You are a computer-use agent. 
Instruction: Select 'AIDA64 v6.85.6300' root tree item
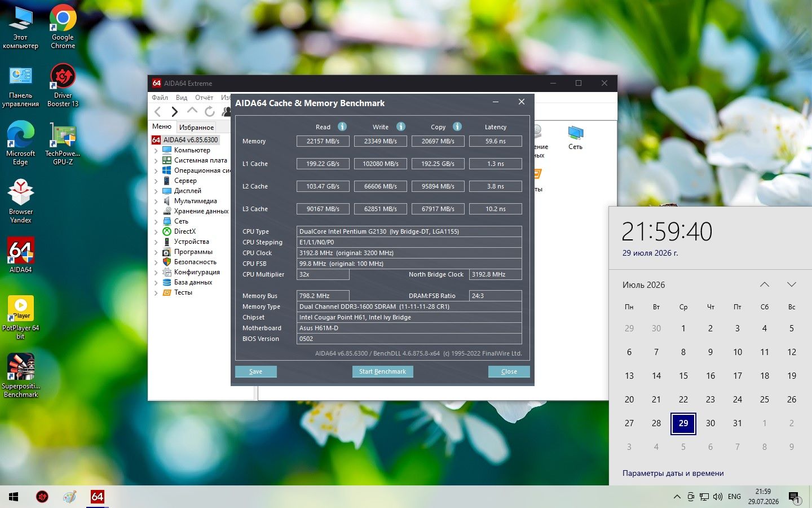185,139
